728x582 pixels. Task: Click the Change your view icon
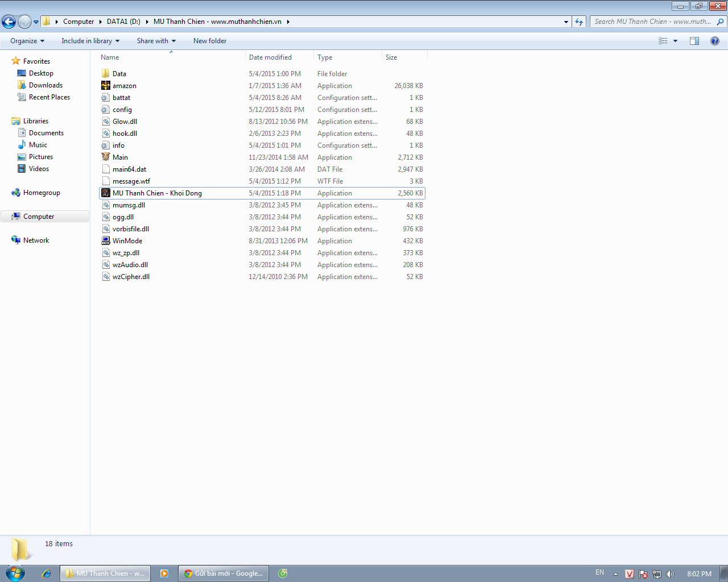coord(663,41)
